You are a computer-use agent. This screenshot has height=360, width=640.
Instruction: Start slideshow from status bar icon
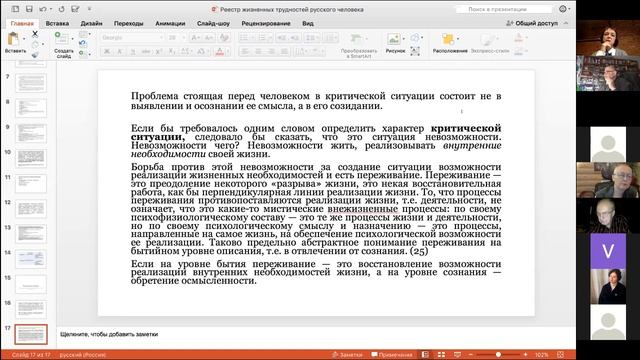coord(457,355)
